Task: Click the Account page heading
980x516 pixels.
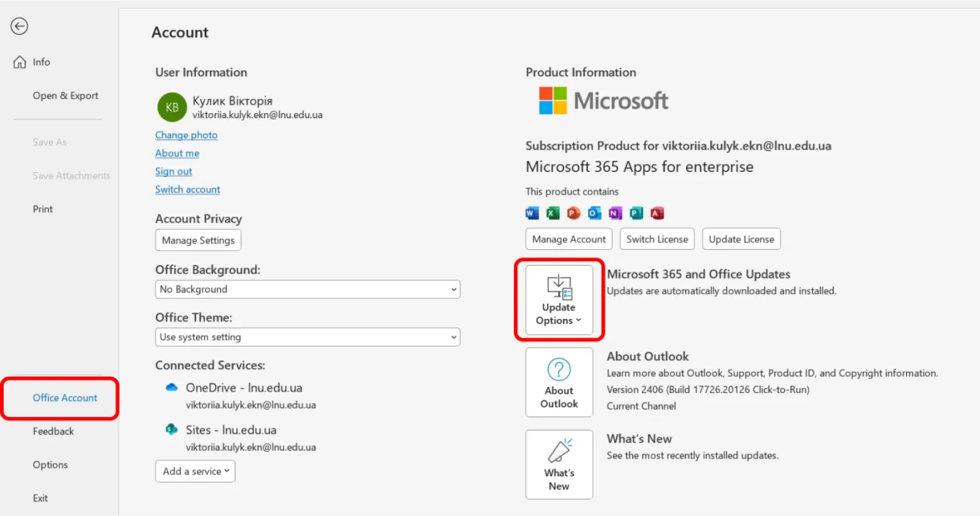Action: [x=180, y=33]
